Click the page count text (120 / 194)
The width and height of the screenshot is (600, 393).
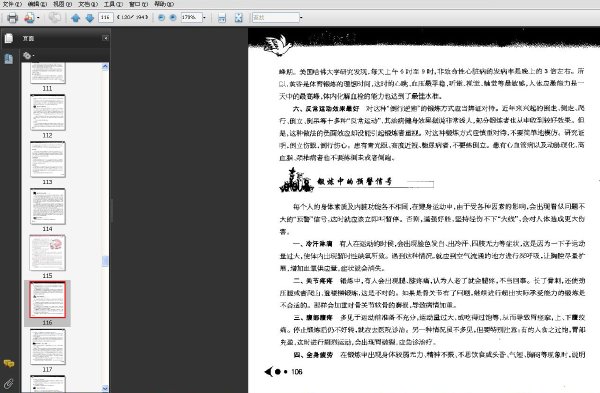(132, 17)
